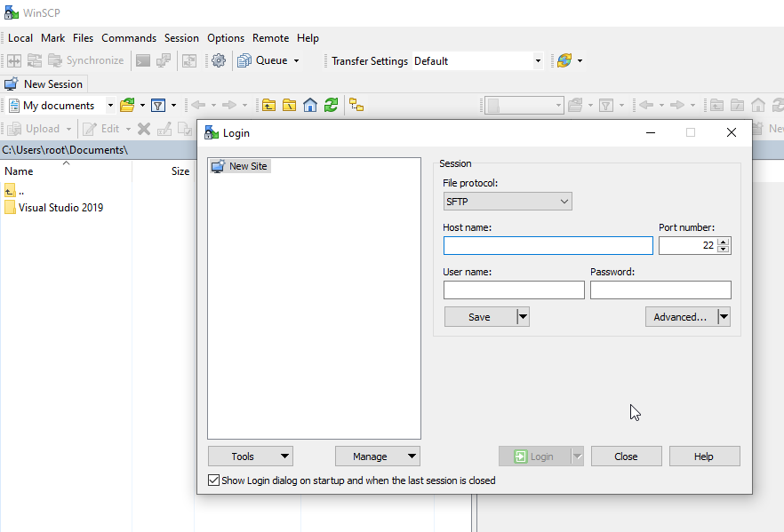Click the remote Forward arrow icon
Image resolution: width=784 pixels, height=532 pixels.
(677, 105)
